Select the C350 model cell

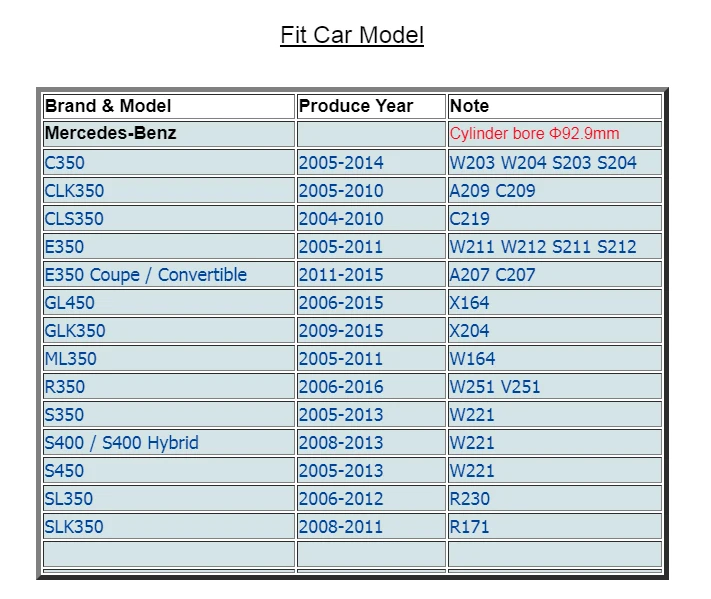pos(169,162)
